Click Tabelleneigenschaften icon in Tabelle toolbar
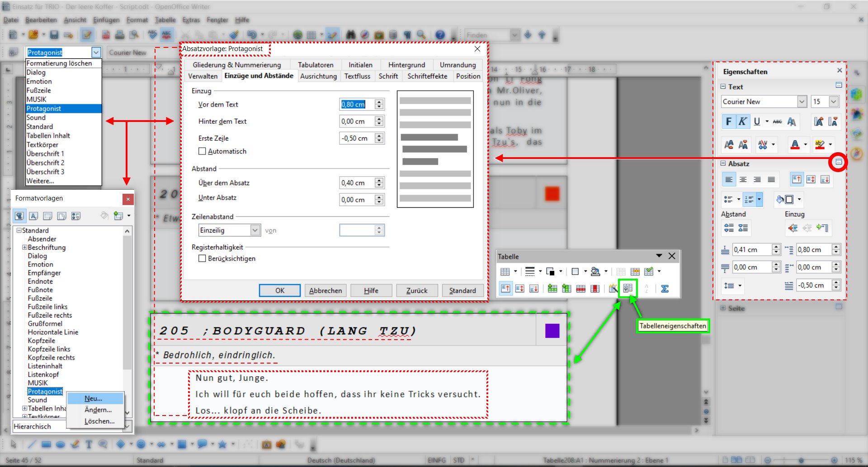868x467 pixels. click(x=627, y=289)
